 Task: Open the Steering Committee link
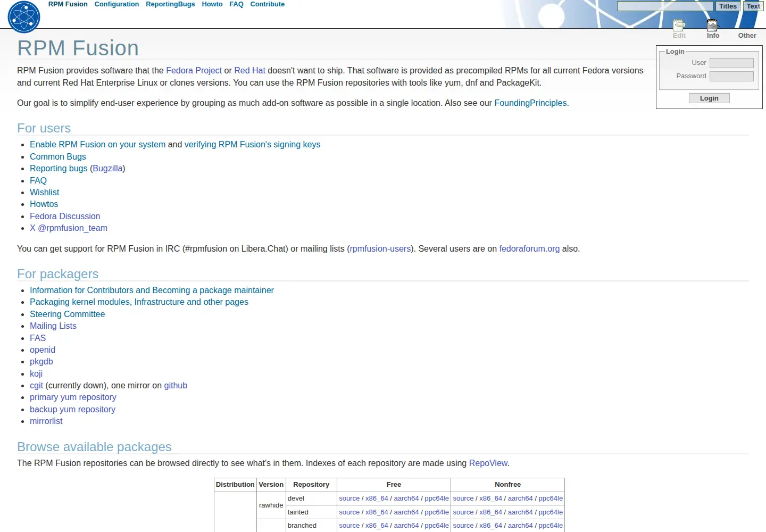pyautogui.click(x=67, y=314)
